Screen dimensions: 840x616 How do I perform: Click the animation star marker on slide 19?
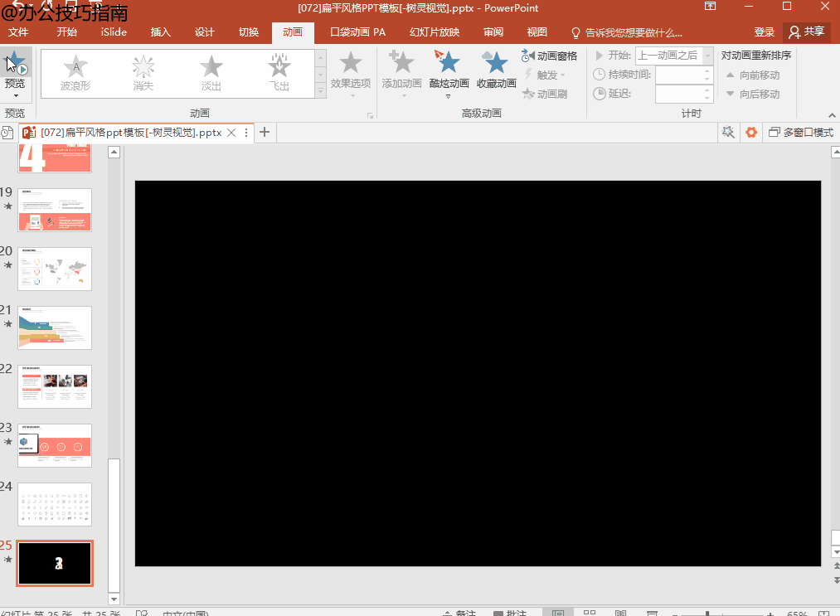coord(7,206)
